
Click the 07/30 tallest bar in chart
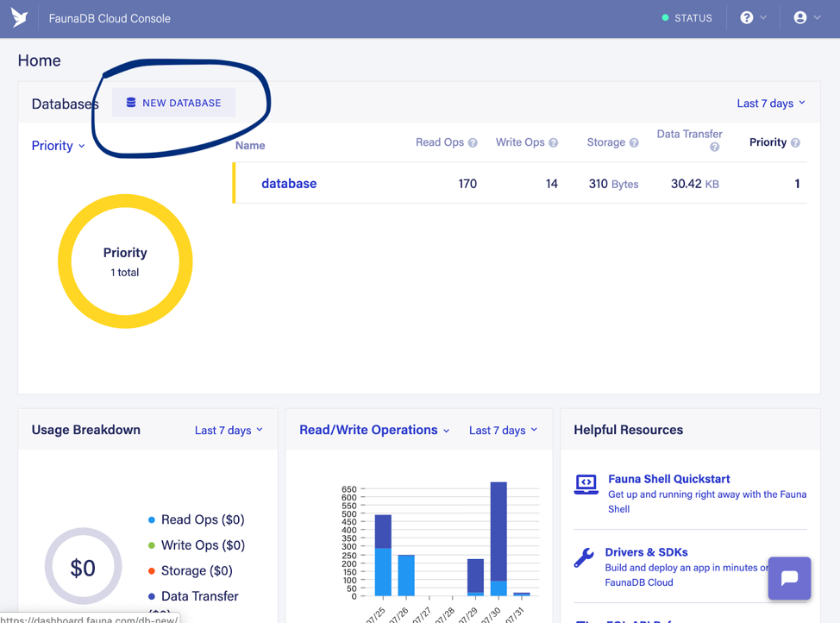pos(498,538)
